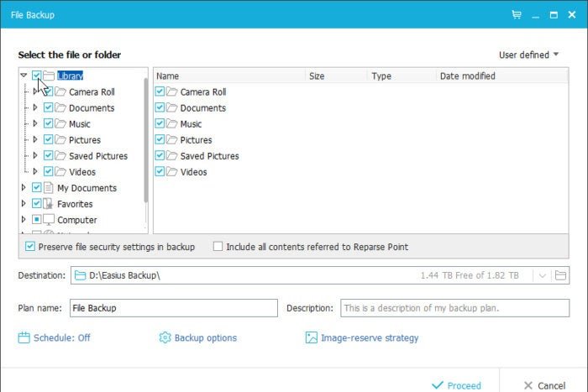Uncheck Preserve file security settings in backup
The width and height of the screenshot is (588, 392).
30,246
